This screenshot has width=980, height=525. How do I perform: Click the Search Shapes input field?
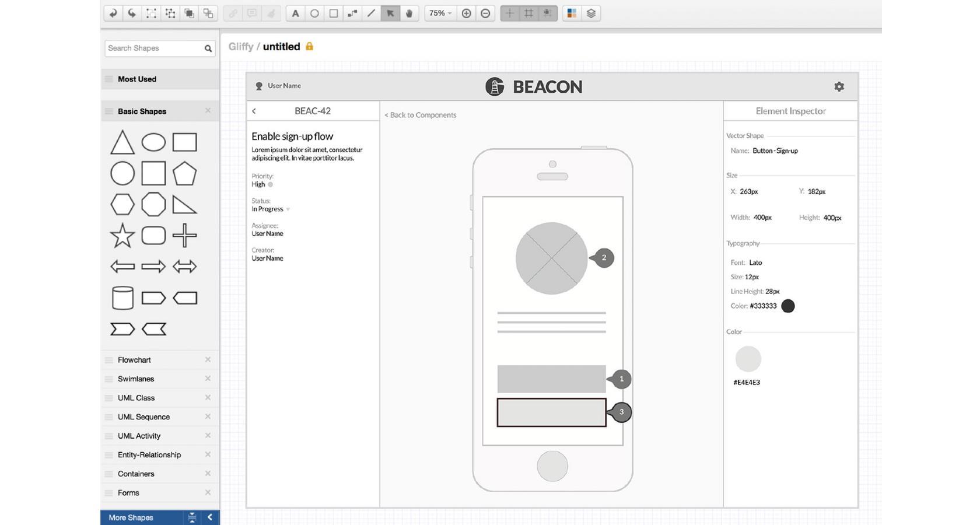click(153, 48)
